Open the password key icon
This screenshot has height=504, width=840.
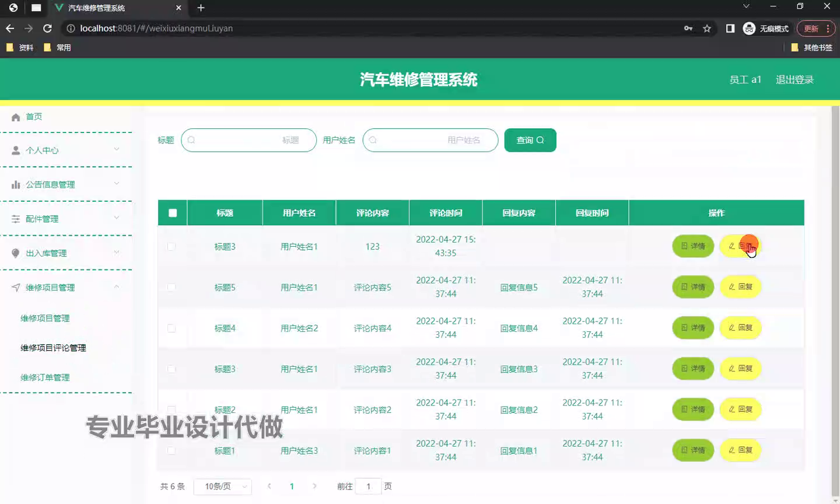pos(688,28)
